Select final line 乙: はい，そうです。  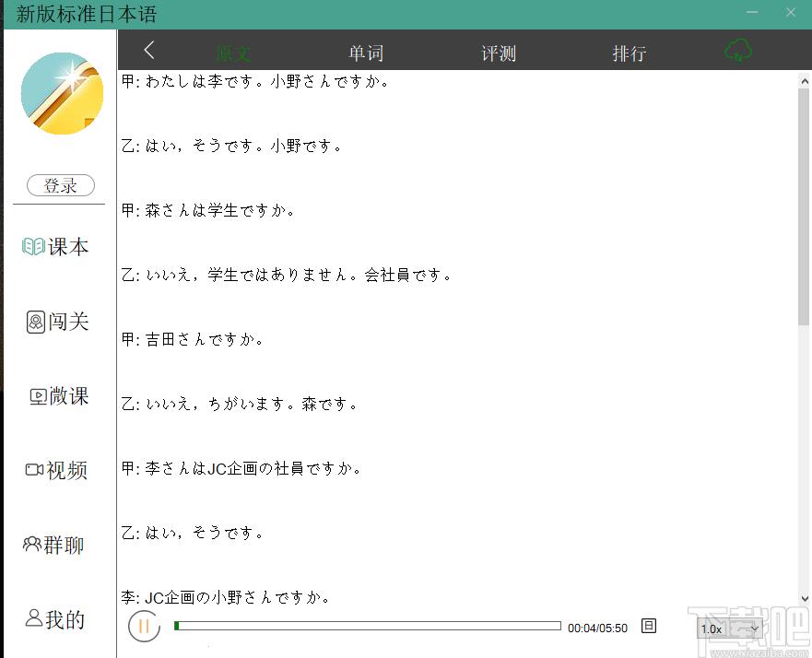[192, 533]
